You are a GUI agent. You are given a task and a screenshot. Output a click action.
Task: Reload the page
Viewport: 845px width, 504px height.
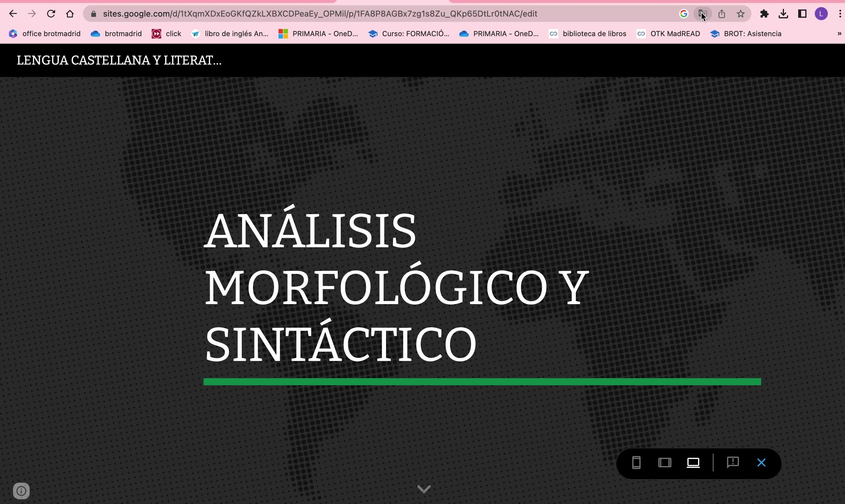coord(51,14)
